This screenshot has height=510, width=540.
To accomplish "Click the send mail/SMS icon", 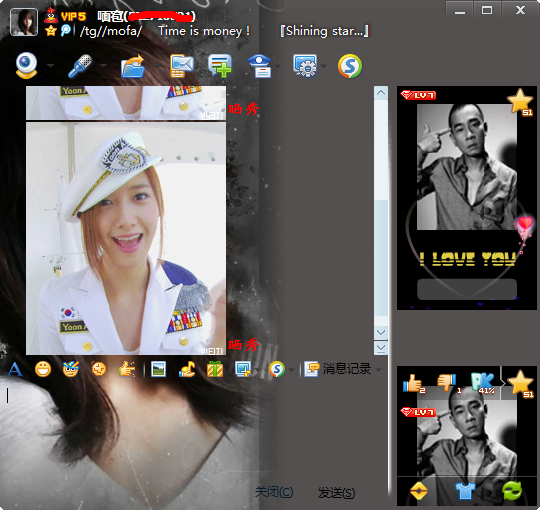I will 181,66.
